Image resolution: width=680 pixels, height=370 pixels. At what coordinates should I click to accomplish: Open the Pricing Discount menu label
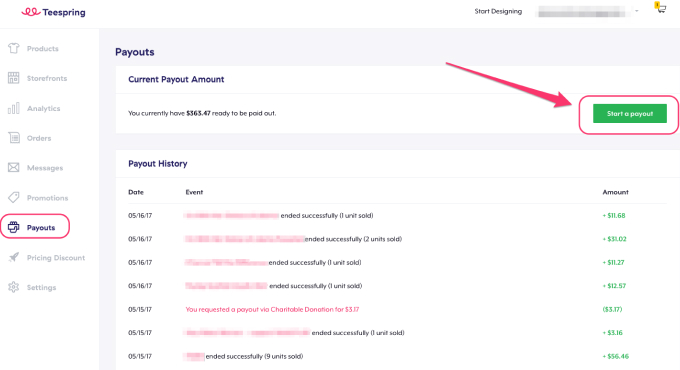[x=56, y=258]
